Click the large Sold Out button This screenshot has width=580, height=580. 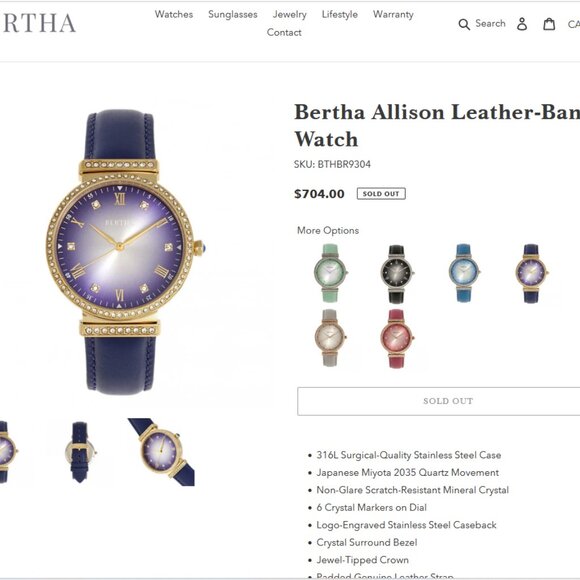click(x=439, y=401)
